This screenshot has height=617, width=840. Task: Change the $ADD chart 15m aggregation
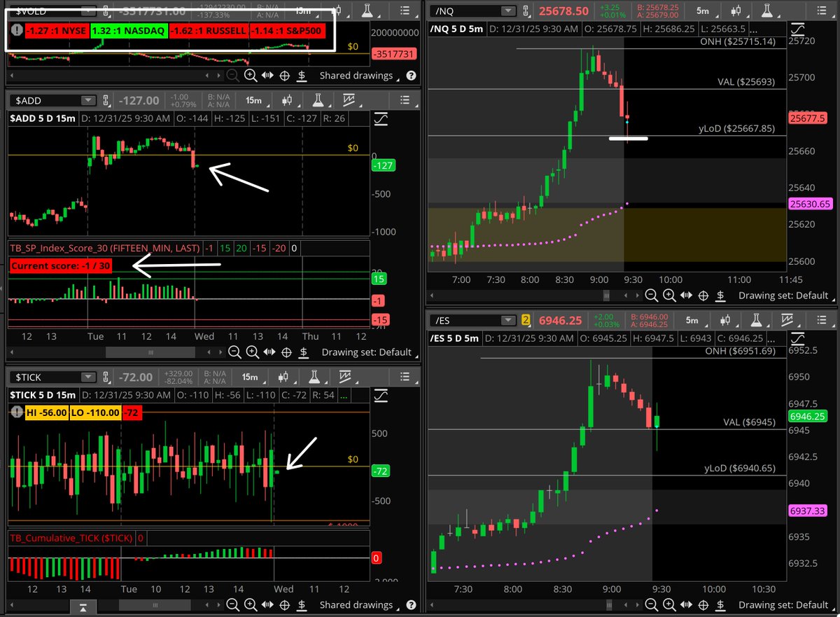[253, 101]
